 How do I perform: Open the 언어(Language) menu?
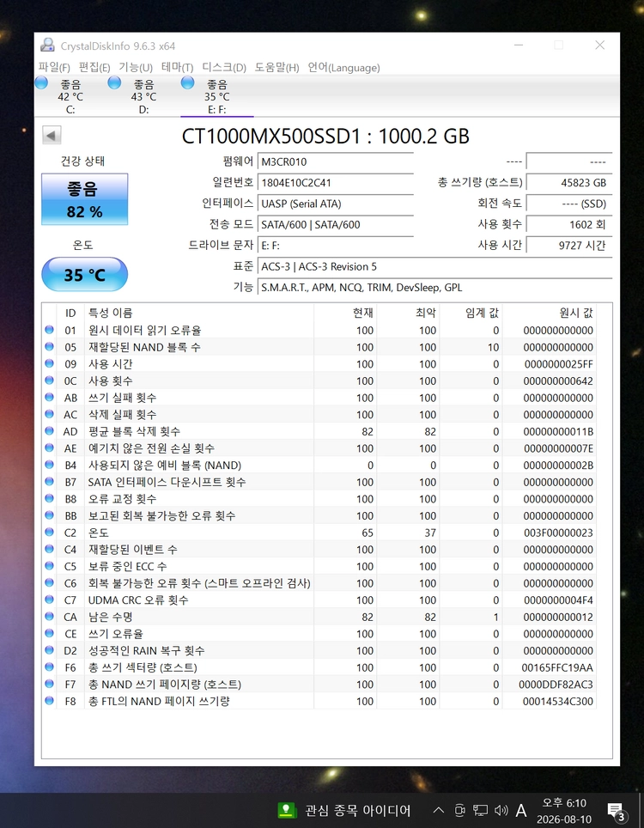click(x=343, y=68)
